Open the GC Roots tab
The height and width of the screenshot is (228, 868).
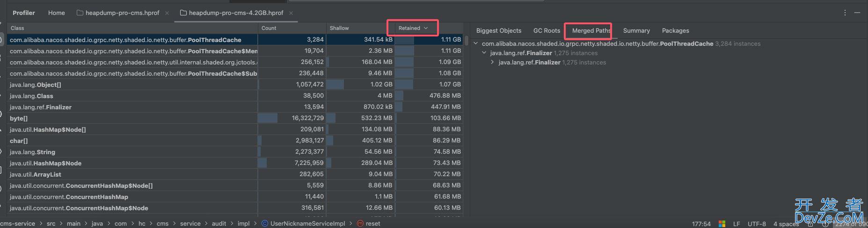coord(547,31)
